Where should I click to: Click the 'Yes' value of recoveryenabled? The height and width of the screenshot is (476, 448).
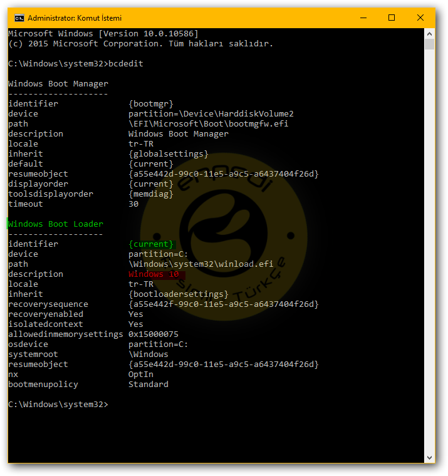pos(136,314)
